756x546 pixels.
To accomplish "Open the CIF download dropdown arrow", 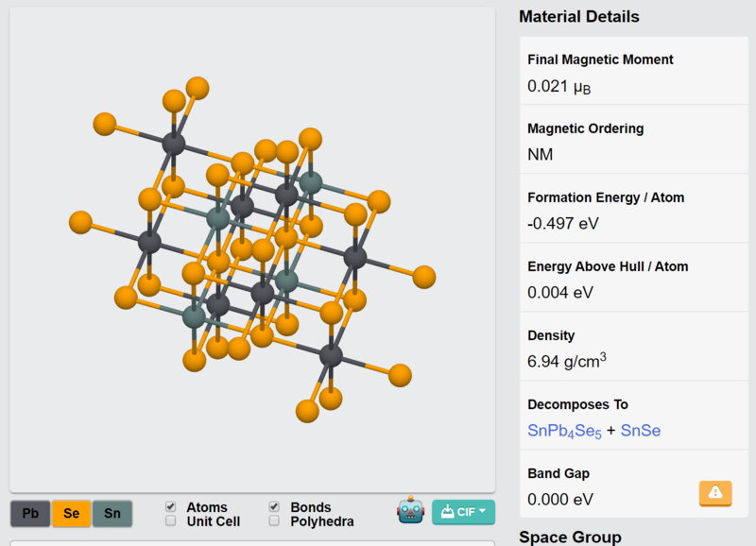I will (x=483, y=511).
